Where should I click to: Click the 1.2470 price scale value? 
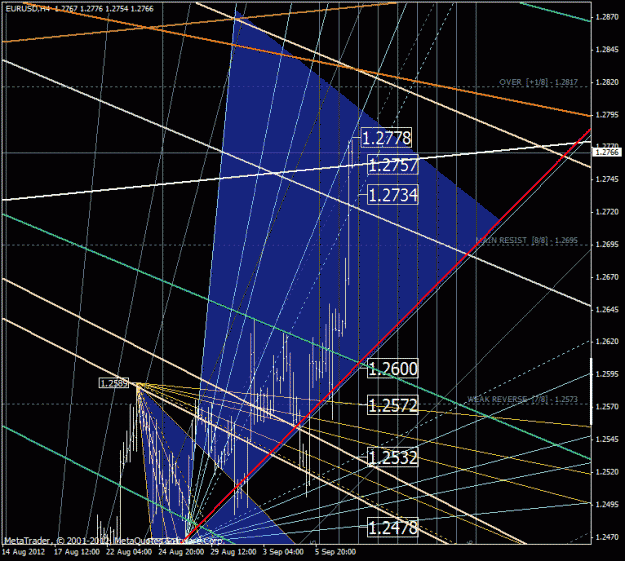[607, 537]
